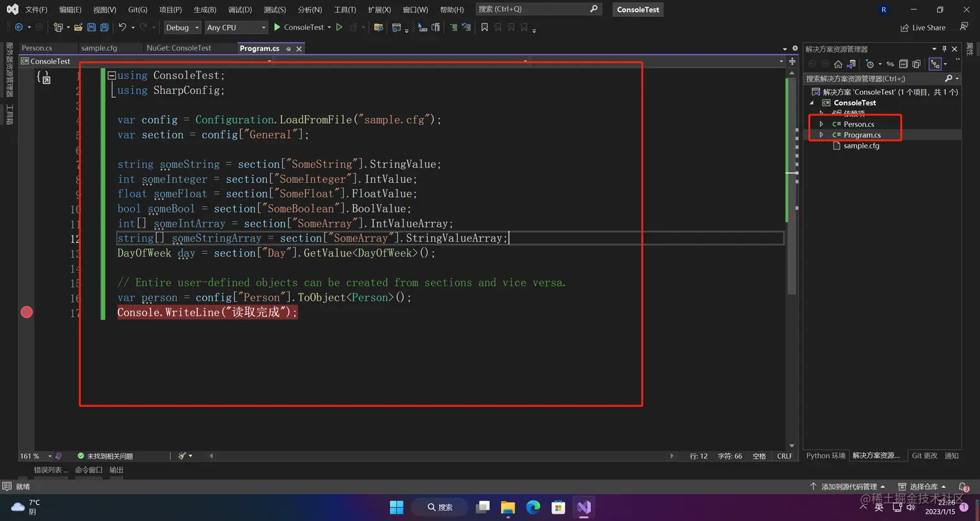Image resolution: width=980 pixels, height=521 pixels.
Task: Click 添加到源代码管理 in status bar
Action: point(848,487)
